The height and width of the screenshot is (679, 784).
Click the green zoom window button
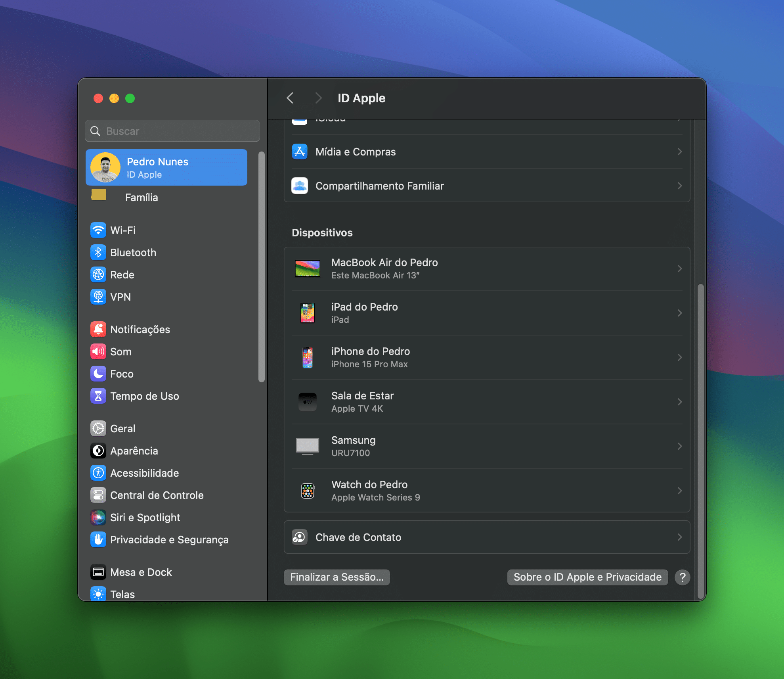(130, 98)
